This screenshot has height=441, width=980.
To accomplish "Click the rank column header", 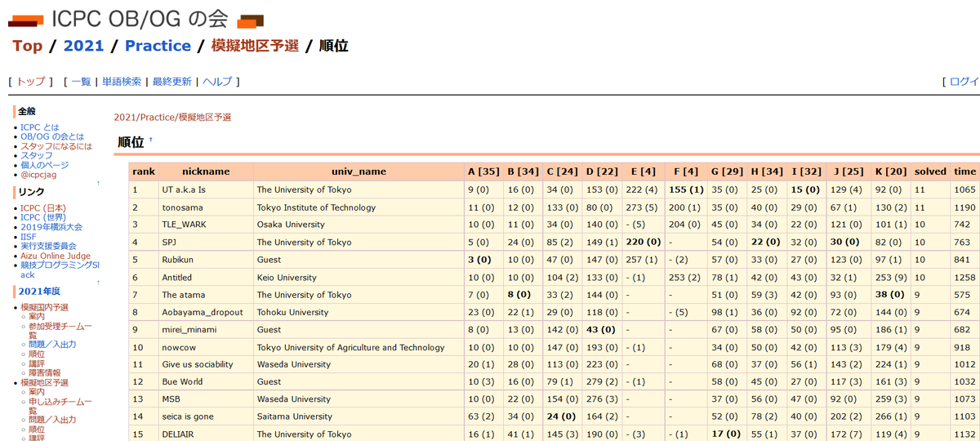I will pos(144,171).
